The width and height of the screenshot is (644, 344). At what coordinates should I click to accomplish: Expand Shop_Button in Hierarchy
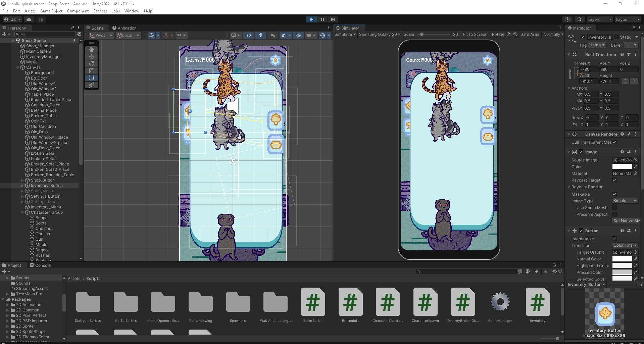[x=22, y=180]
